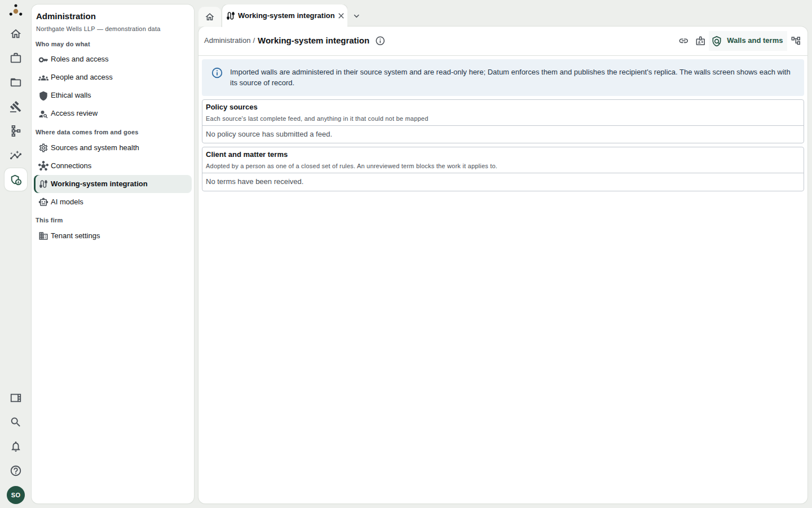The height and width of the screenshot is (508, 812).
Task: Open Walls and terms
Action: click(x=748, y=41)
